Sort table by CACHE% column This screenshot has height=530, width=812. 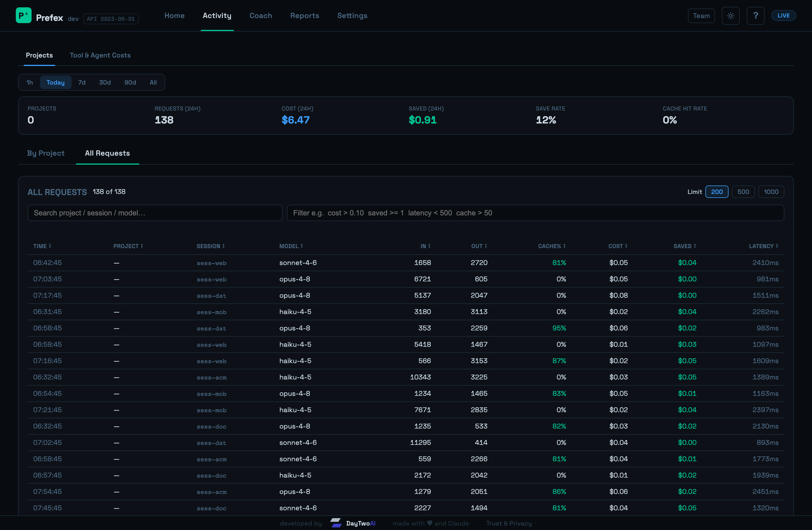point(552,246)
